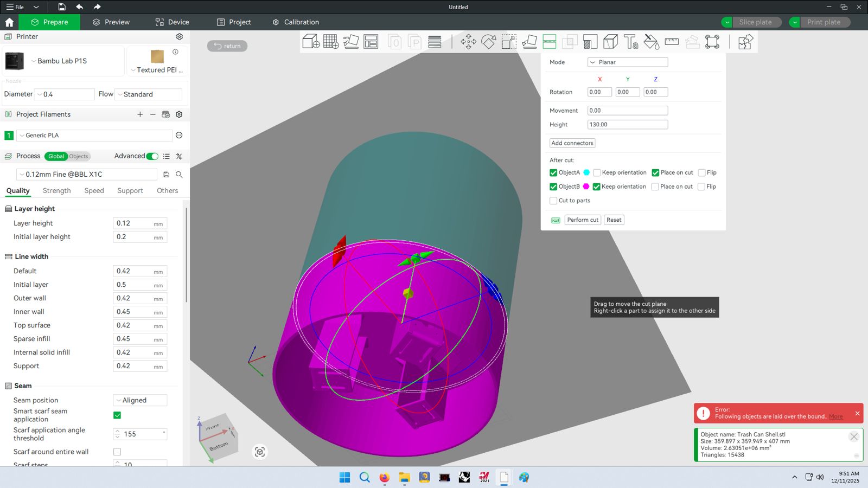Enable Flip for ObjectA
The width and height of the screenshot is (868, 488).
point(702,173)
